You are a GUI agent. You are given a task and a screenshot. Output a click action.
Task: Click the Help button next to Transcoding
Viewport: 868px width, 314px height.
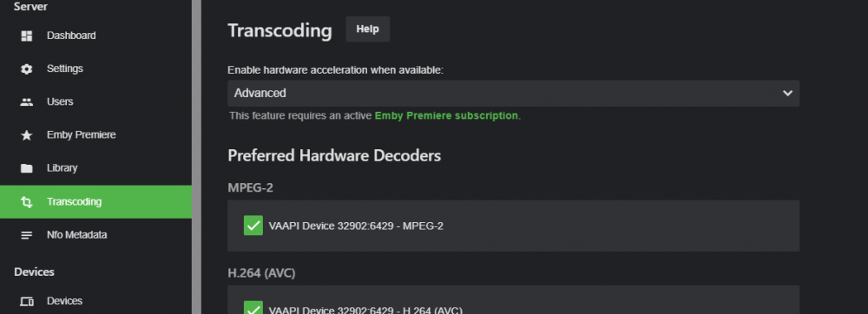coord(367,29)
